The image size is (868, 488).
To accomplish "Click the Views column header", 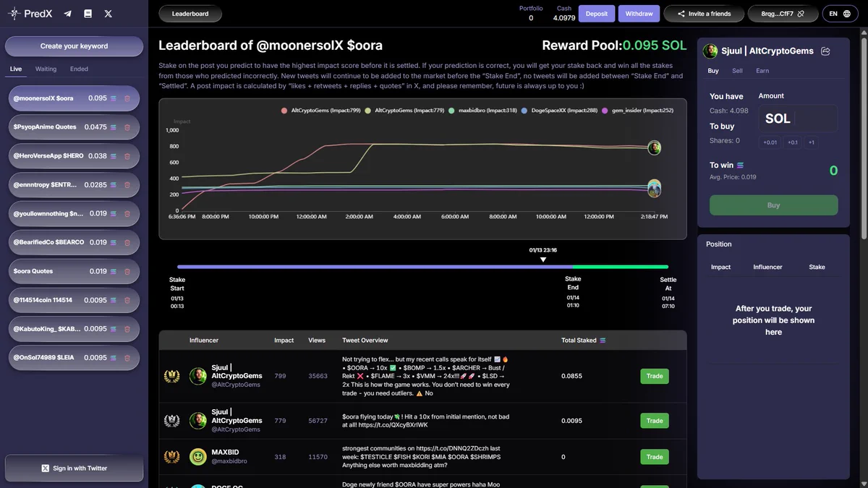I will coord(317,341).
